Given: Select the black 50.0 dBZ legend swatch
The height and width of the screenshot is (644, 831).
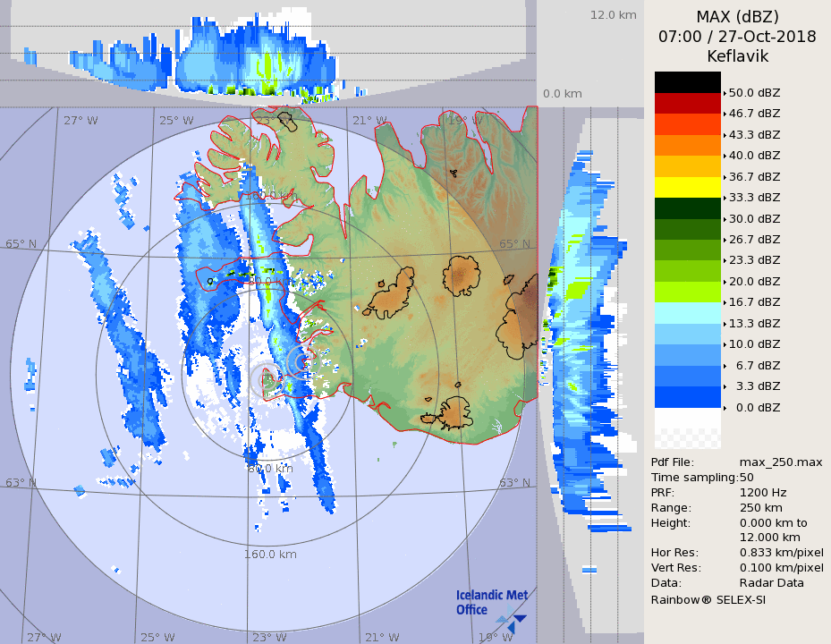Looking at the screenshot, I should [x=687, y=82].
